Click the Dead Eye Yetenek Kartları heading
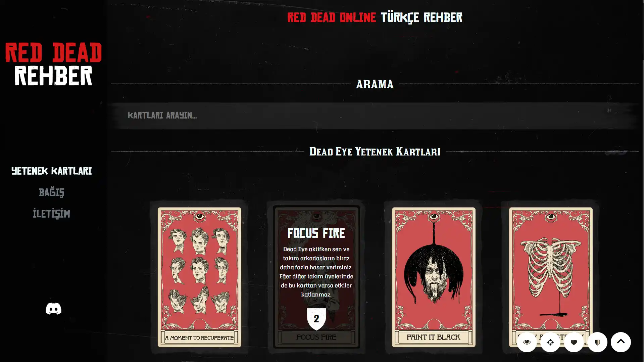644x362 pixels. tap(375, 151)
